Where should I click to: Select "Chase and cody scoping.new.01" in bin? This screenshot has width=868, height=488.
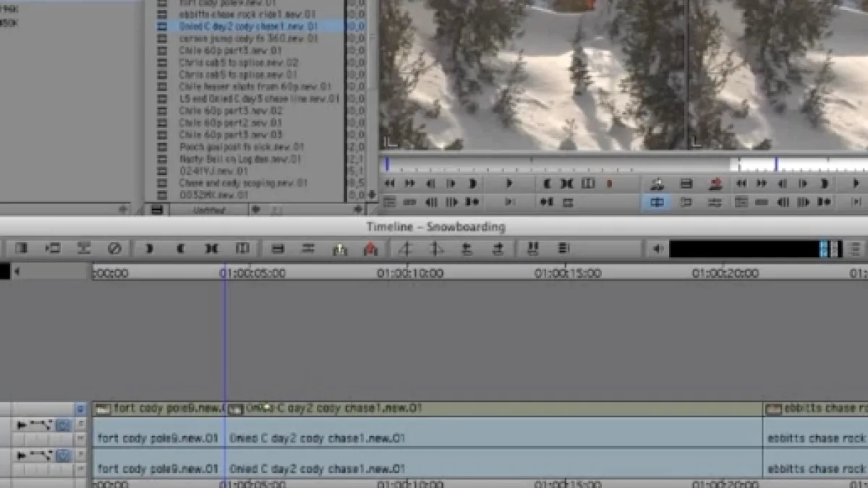coord(243,183)
